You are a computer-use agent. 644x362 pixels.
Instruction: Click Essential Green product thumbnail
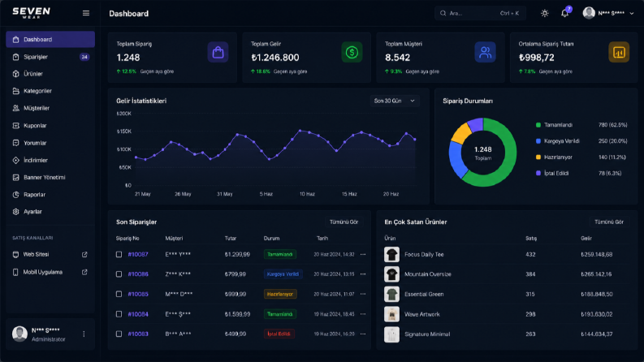click(x=391, y=294)
